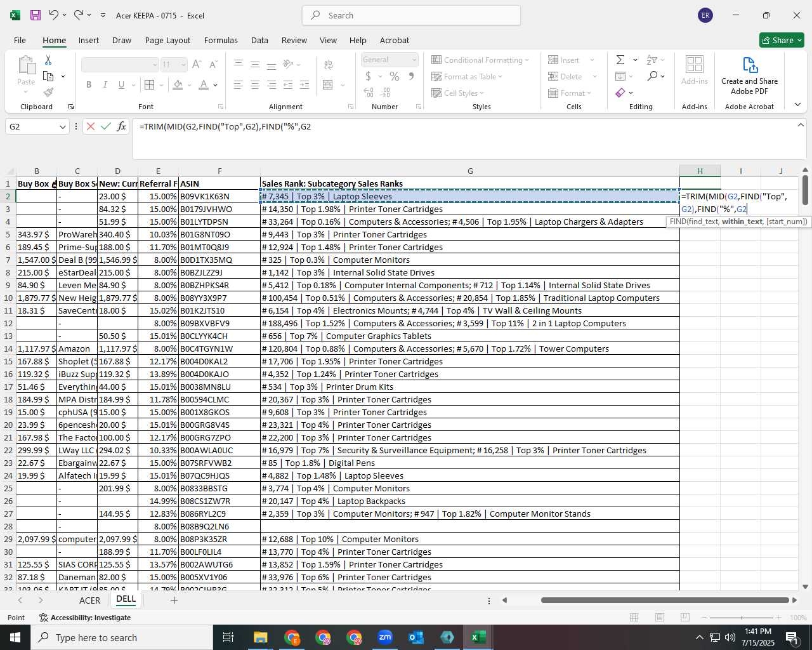Toggle Bold formatting
812x650 pixels.
(89, 84)
